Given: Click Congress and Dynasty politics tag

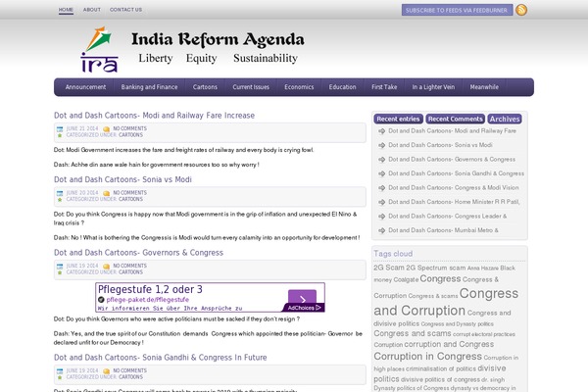Looking at the screenshot, I should [457, 324].
